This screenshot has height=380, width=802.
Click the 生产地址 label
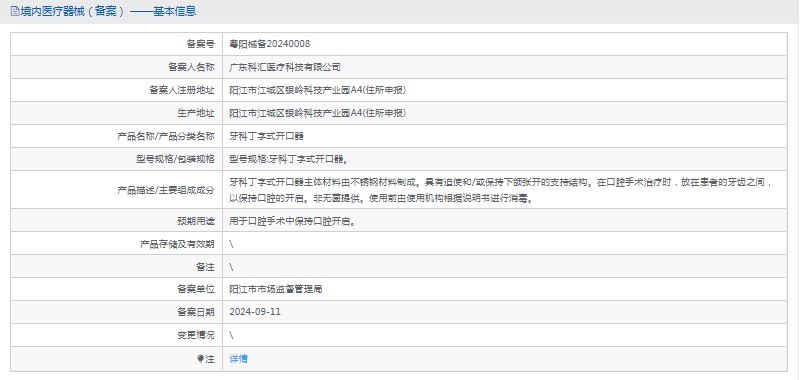pyautogui.click(x=196, y=113)
